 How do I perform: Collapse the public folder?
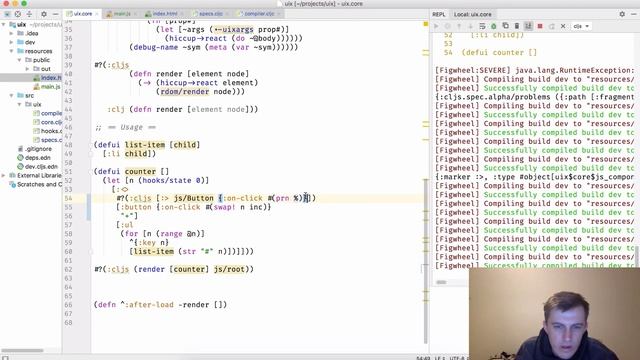click(19, 60)
